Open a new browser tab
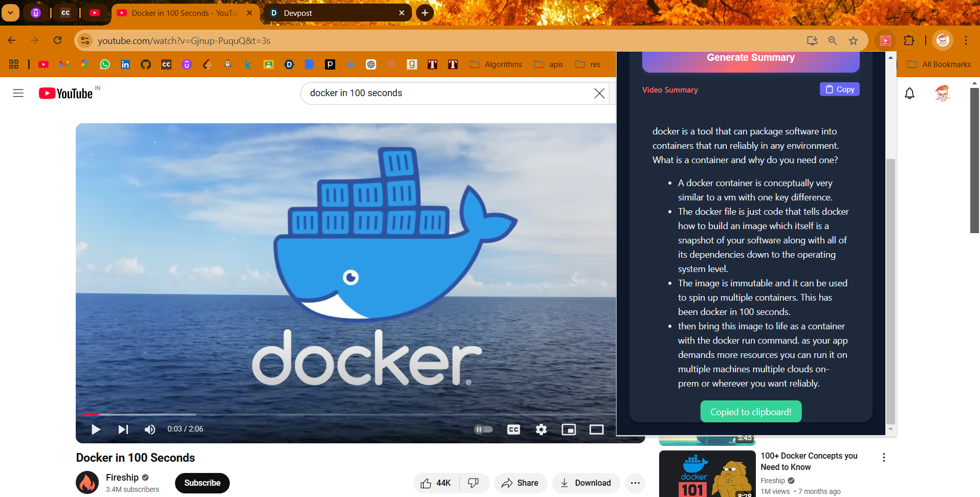The width and height of the screenshot is (980, 497). pyautogui.click(x=425, y=13)
